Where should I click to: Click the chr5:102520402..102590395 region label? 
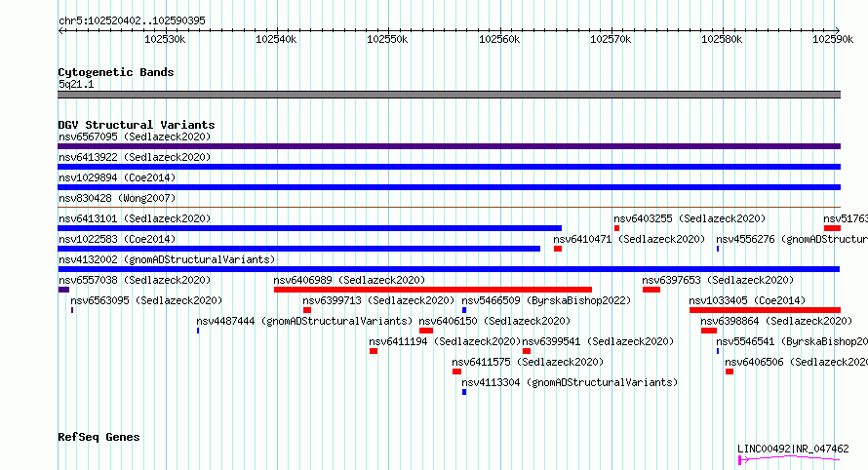click(132, 20)
